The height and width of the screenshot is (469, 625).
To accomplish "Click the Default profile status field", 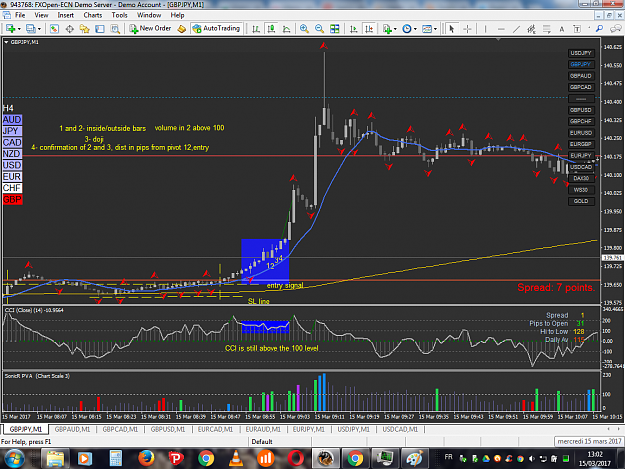I will click(279, 442).
